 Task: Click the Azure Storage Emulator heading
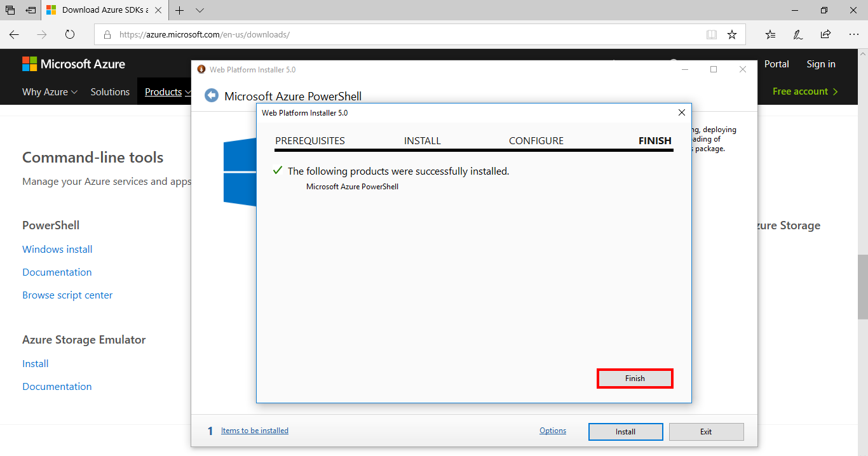click(x=84, y=340)
